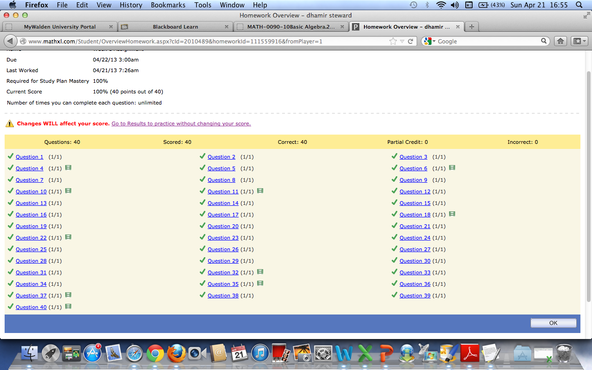This screenshot has height=370, width=592.
Task: Close the Blackboard Learn tab
Action: tap(226, 27)
